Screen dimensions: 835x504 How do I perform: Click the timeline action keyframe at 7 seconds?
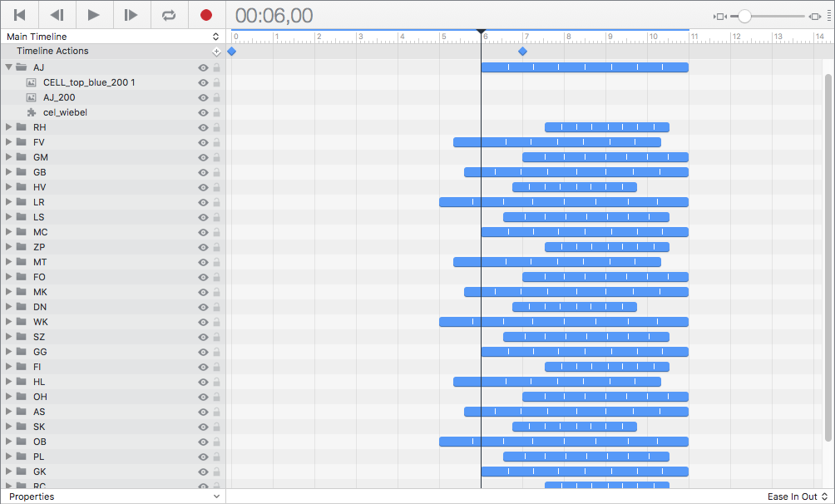[x=522, y=51]
